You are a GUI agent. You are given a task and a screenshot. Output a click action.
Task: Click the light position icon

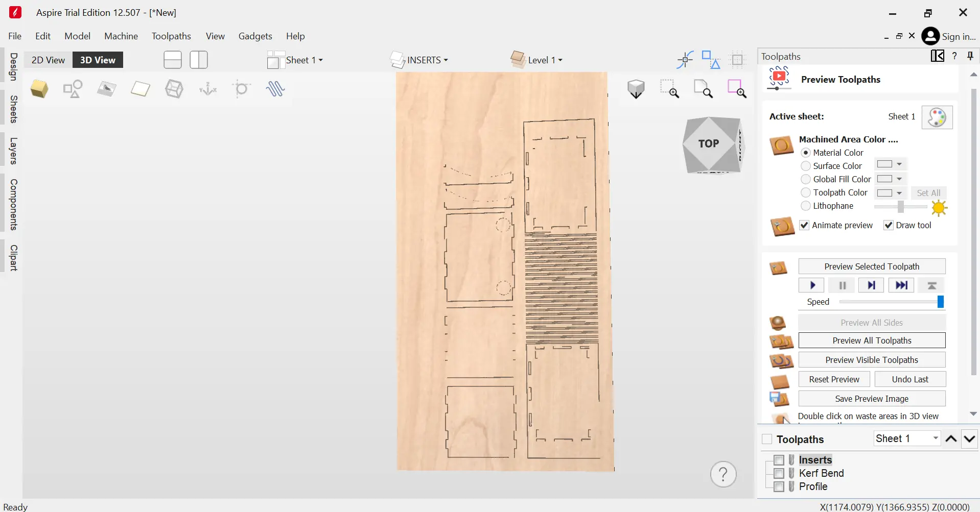click(242, 89)
